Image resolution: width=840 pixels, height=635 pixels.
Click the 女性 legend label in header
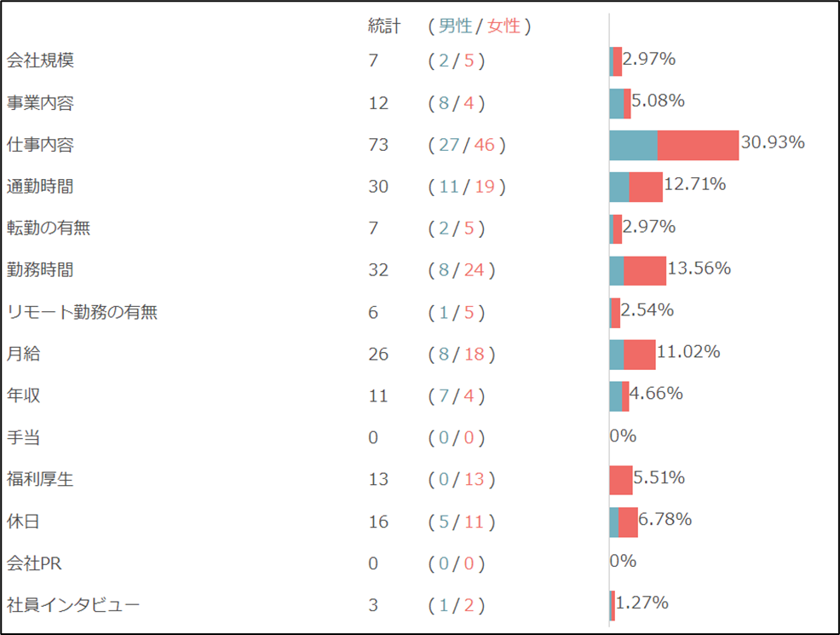(x=503, y=26)
